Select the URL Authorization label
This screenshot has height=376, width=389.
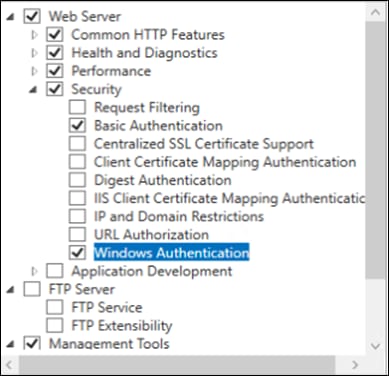pos(152,235)
